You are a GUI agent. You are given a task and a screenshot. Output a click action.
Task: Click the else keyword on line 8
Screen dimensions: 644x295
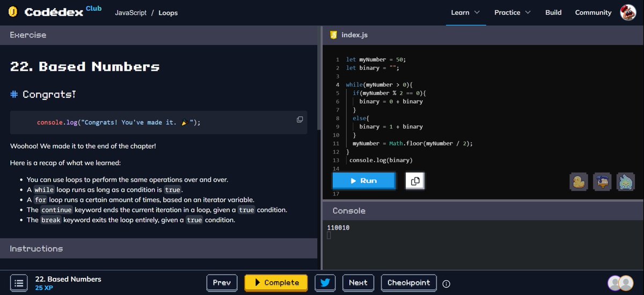coord(359,118)
